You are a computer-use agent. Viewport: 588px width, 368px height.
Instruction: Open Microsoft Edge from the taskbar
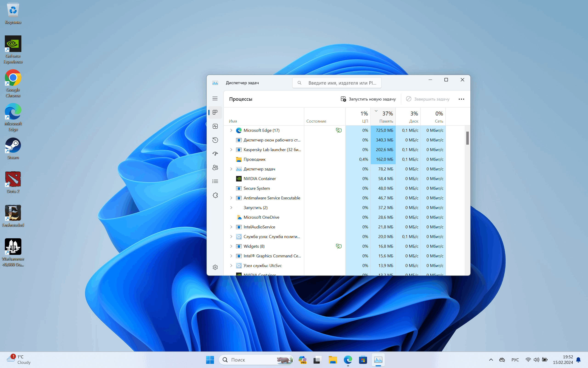(348, 360)
